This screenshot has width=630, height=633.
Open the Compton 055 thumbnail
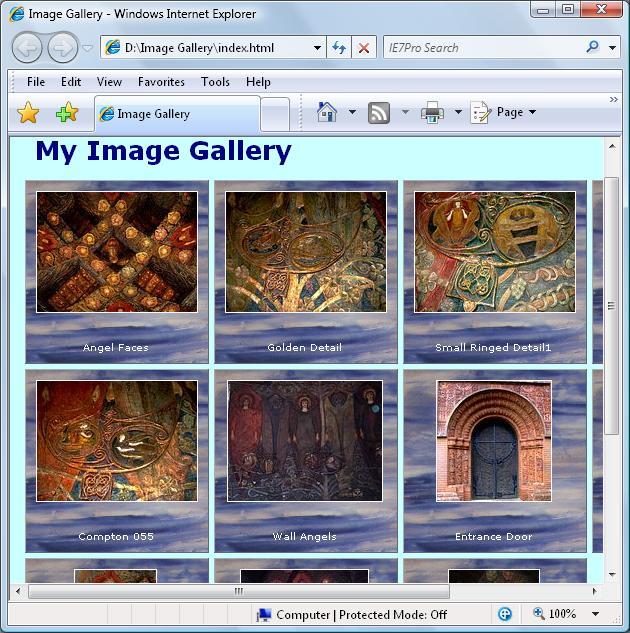117,441
